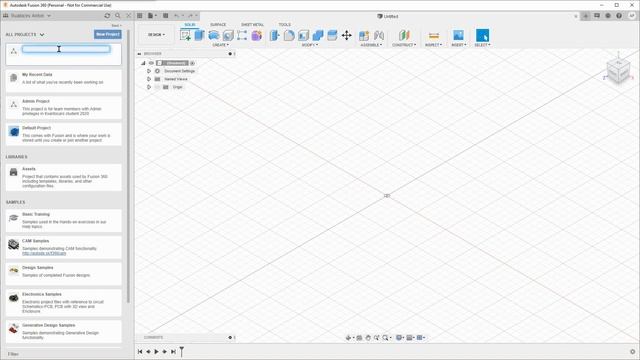
Task: Open new design tab plus button
Action: pyautogui.click(x=586, y=16)
